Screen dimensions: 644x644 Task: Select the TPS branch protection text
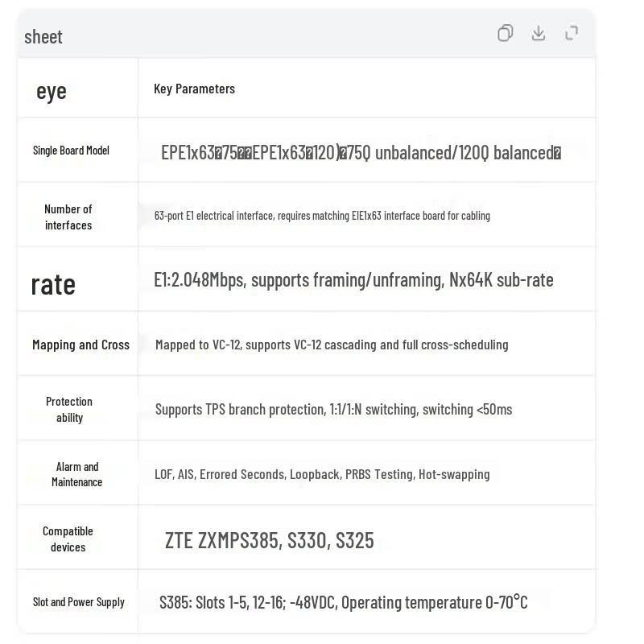pyautogui.click(x=333, y=410)
